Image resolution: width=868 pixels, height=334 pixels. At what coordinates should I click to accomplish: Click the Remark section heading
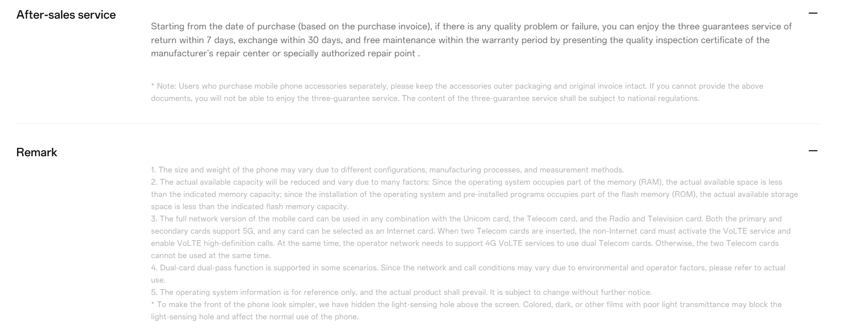pos(37,152)
